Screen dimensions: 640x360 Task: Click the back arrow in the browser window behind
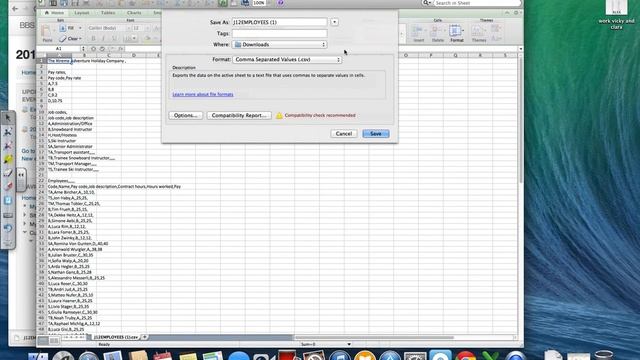[x=15, y=9]
